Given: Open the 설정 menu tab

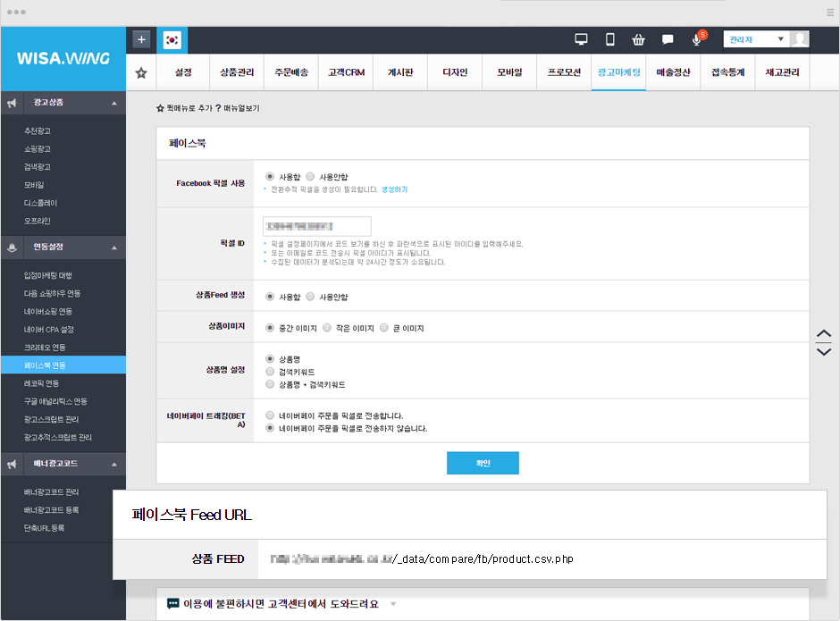Looking at the screenshot, I should [183, 72].
